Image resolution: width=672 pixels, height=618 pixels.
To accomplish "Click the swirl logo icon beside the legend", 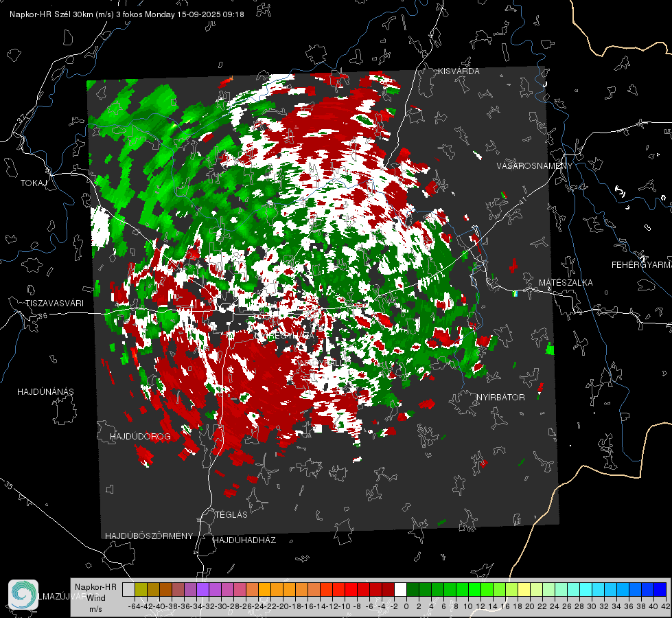I will pyautogui.click(x=23, y=595).
